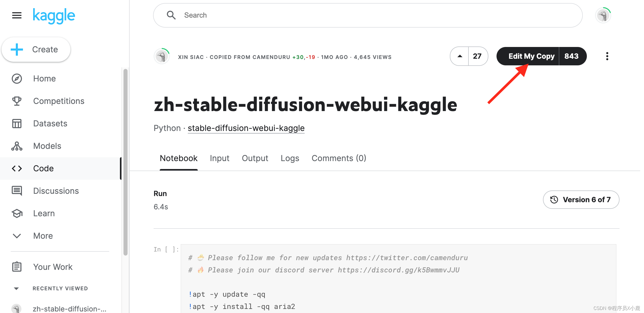Open Version 6 of 7 history
Screen dimensions: 644x313
click(581, 200)
